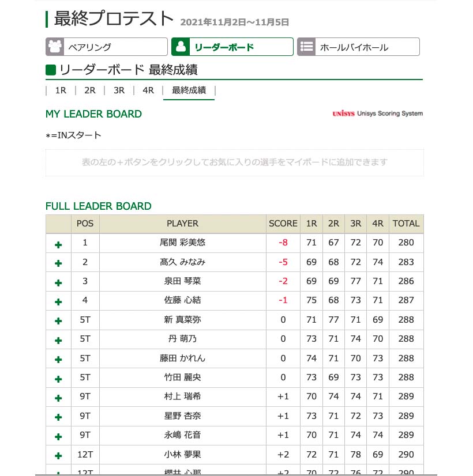Add 泉田 琴菜 using the plus icon
The width and height of the screenshot is (473, 476).
(x=58, y=283)
